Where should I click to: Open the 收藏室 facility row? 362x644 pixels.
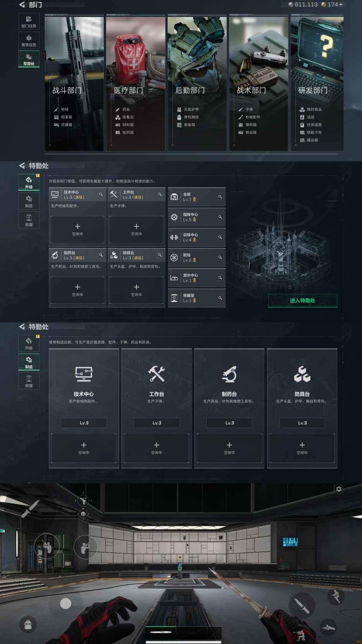(x=196, y=298)
